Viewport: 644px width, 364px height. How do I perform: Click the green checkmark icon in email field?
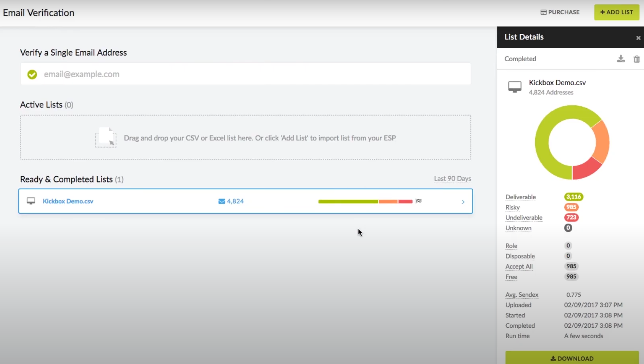pyautogui.click(x=32, y=74)
